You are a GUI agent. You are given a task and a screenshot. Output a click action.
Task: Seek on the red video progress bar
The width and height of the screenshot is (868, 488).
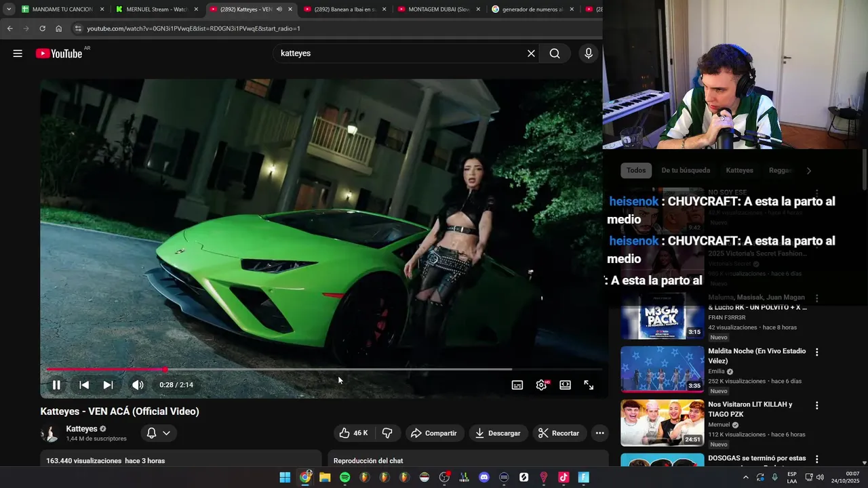(x=324, y=369)
